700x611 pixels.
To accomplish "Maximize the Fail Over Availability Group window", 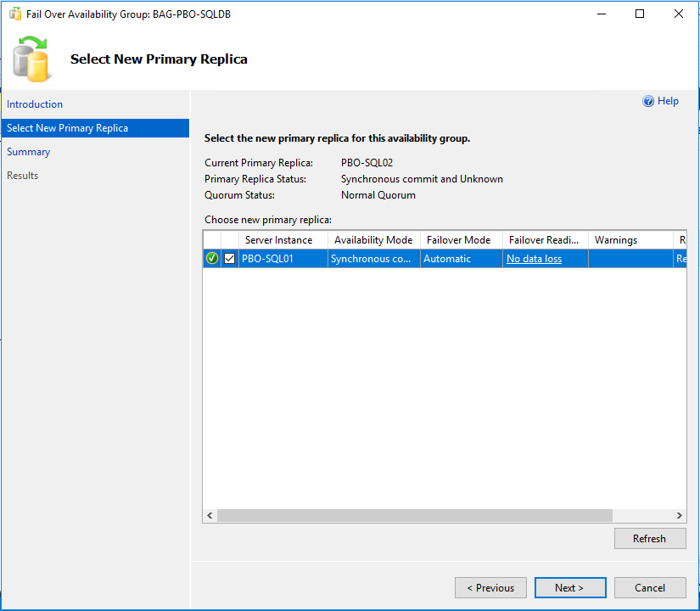I will pyautogui.click(x=640, y=14).
